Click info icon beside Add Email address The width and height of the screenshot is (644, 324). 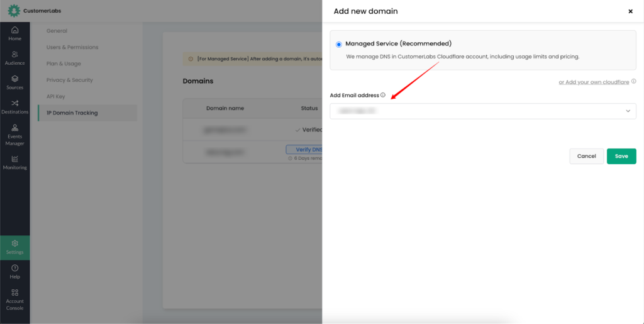click(x=383, y=95)
